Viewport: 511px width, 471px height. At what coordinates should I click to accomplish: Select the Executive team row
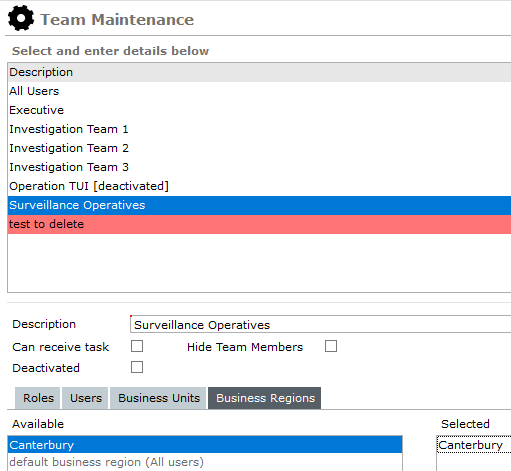click(x=259, y=110)
